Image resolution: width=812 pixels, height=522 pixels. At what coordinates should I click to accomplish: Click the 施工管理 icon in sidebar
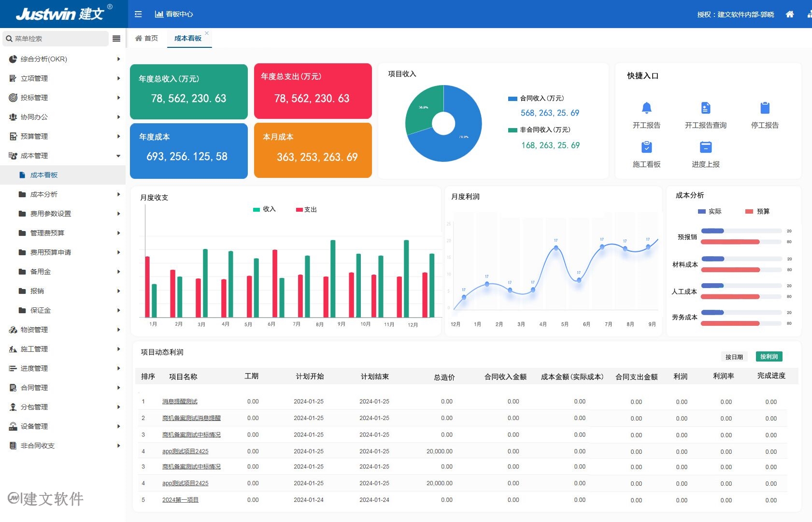click(13, 349)
